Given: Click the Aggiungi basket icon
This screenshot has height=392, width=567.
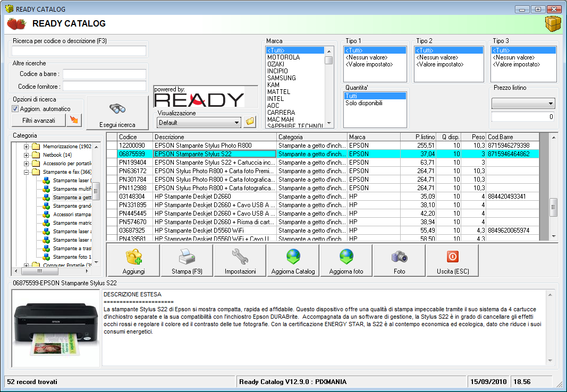Looking at the screenshot, I should (133, 257).
